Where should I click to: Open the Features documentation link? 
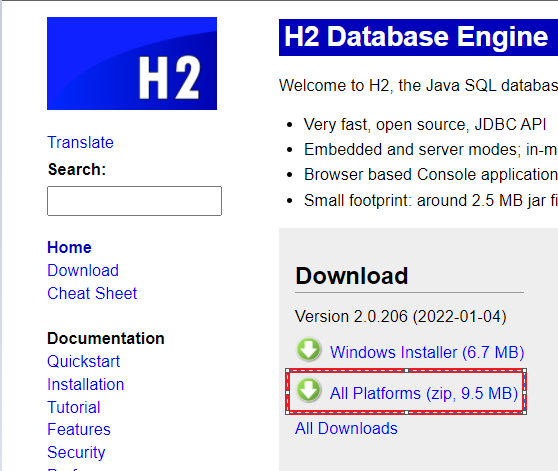point(79,429)
